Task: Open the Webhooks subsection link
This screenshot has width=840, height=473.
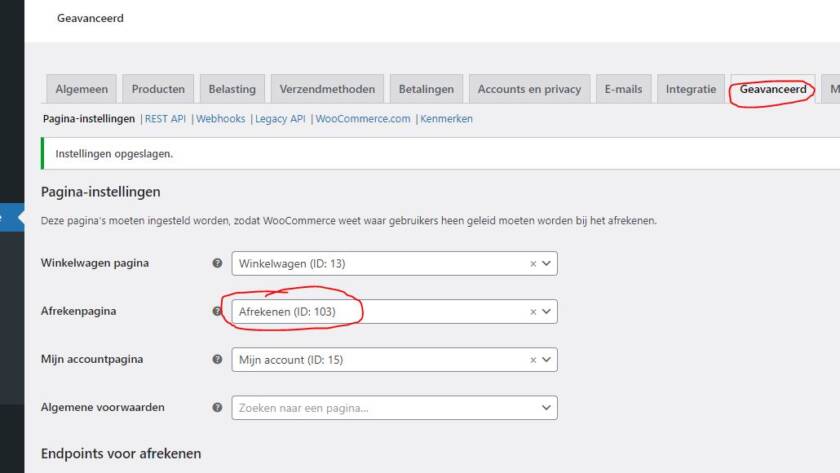Action: pos(220,119)
